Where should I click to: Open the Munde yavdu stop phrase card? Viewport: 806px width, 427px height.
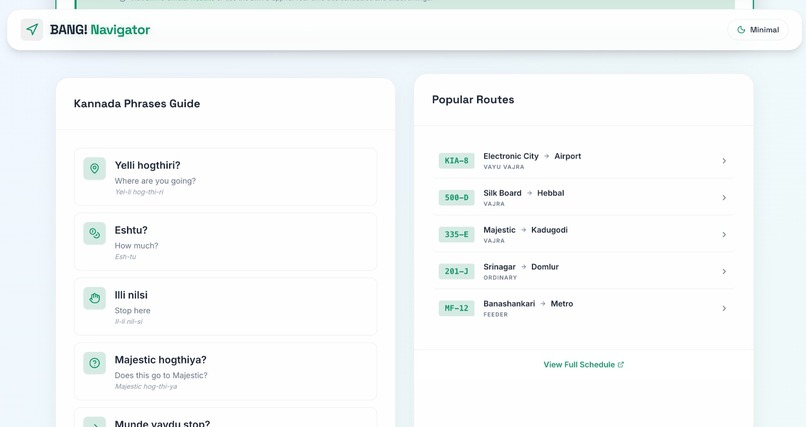tap(226, 417)
